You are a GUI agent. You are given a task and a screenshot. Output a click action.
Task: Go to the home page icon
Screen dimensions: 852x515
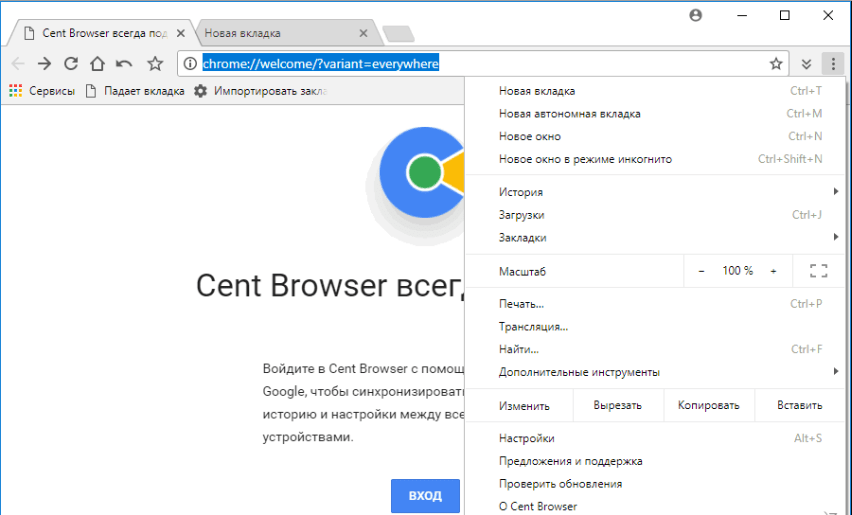coord(97,64)
